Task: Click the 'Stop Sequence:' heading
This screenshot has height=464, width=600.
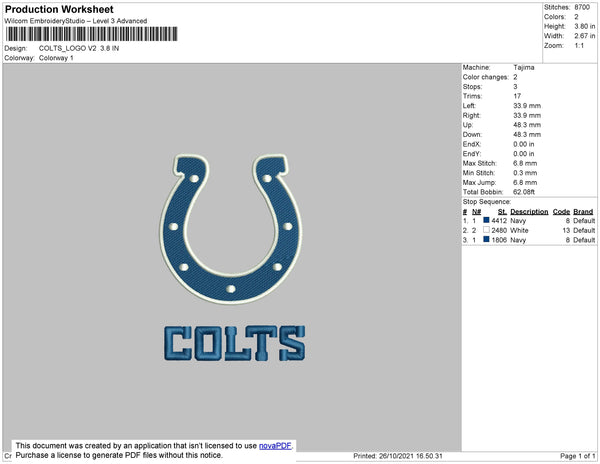Action: click(486, 202)
